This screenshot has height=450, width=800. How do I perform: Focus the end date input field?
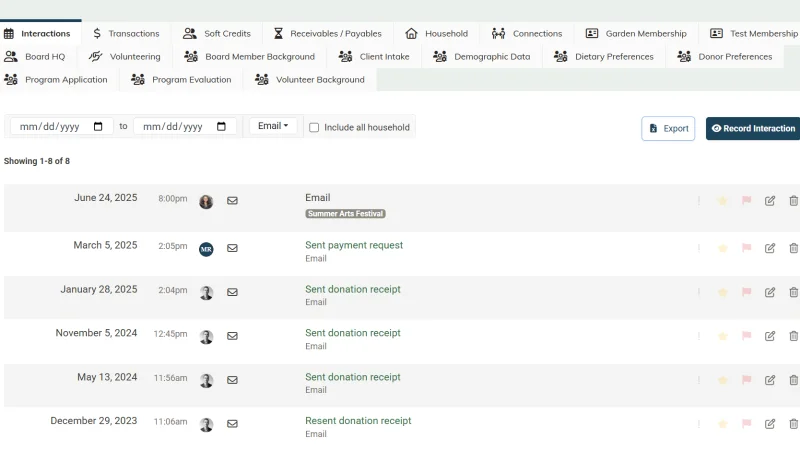click(185, 127)
